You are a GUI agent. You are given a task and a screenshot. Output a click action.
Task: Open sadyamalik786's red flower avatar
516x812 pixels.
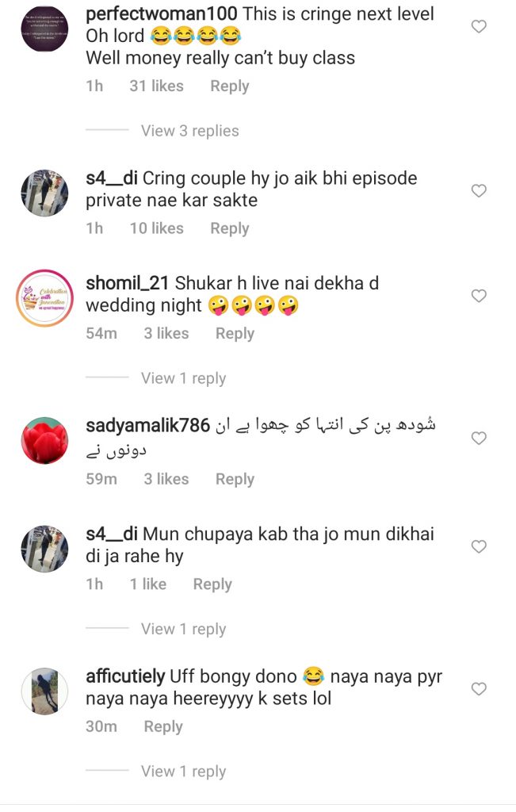coord(44,441)
